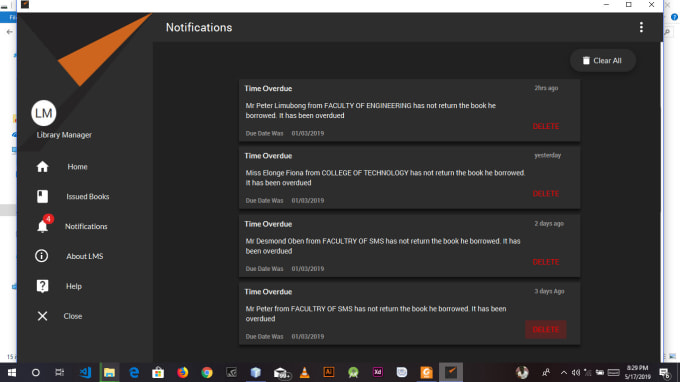
Task: Click the About LMS info icon
Action: 42,256
